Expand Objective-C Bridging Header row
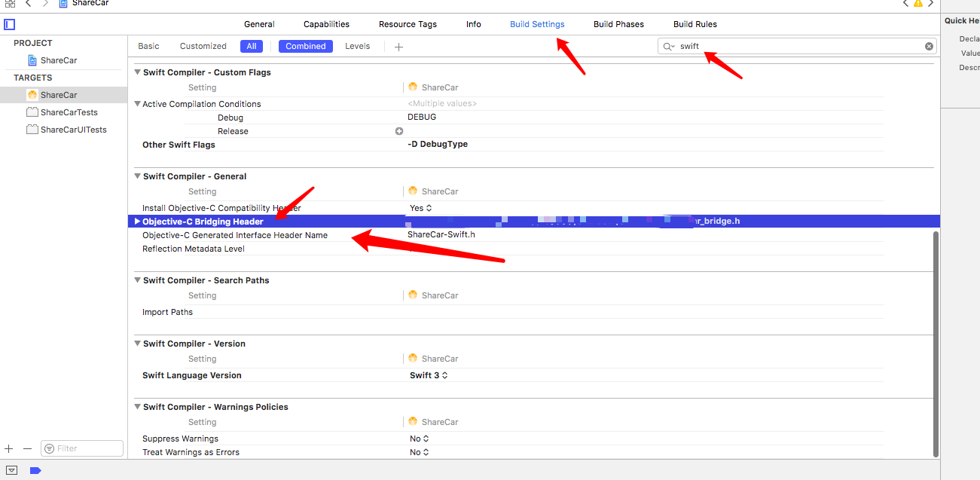The height and width of the screenshot is (480, 980). click(x=137, y=222)
